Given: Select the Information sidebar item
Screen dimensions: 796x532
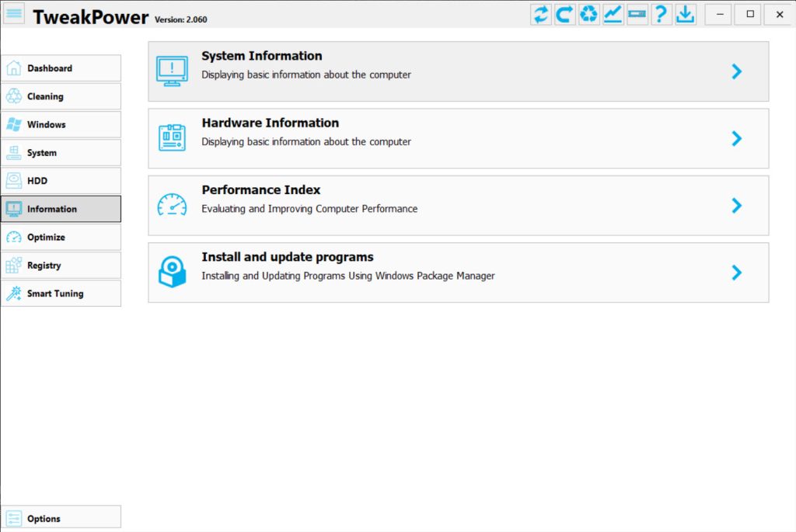Looking at the screenshot, I should [x=61, y=209].
